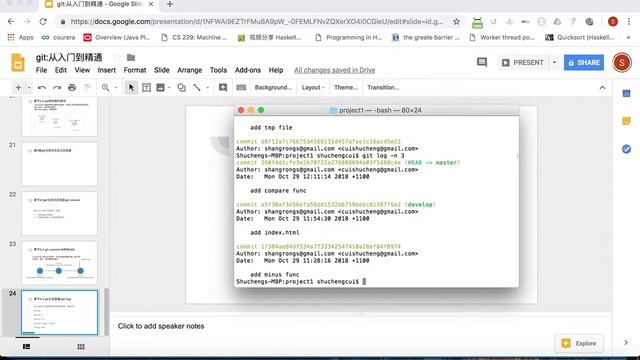This screenshot has width=640, height=360.
Task: Open the Apps bookmarks shortcut
Action: tap(20, 38)
